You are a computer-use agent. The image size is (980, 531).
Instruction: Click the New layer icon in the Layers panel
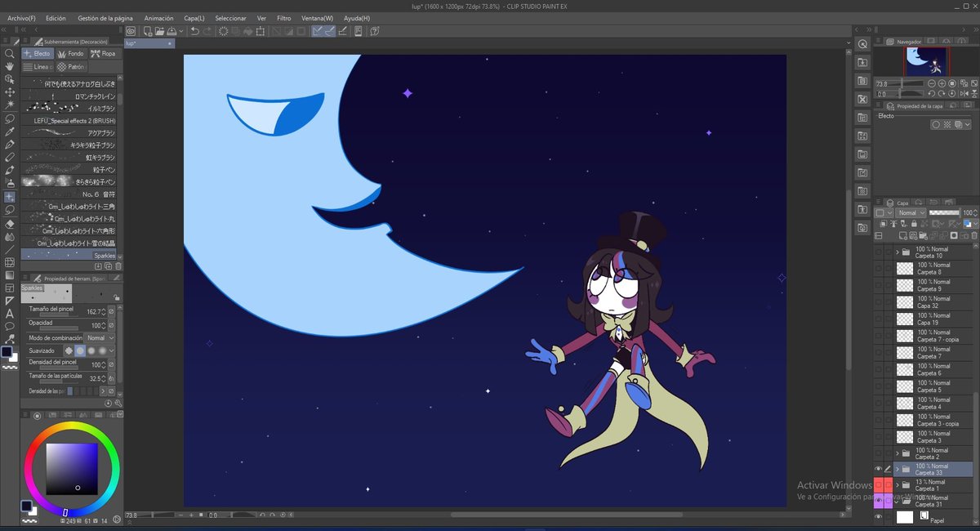pyautogui.click(x=903, y=234)
